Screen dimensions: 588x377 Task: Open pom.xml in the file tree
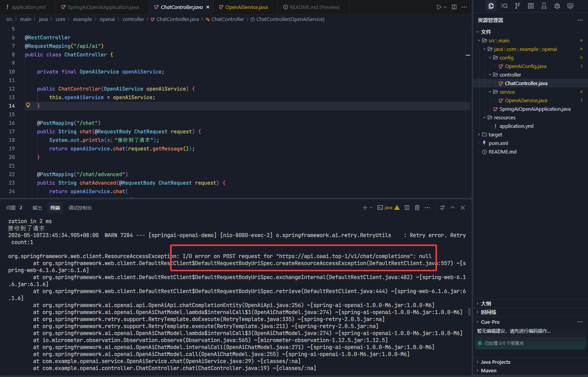point(498,143)
